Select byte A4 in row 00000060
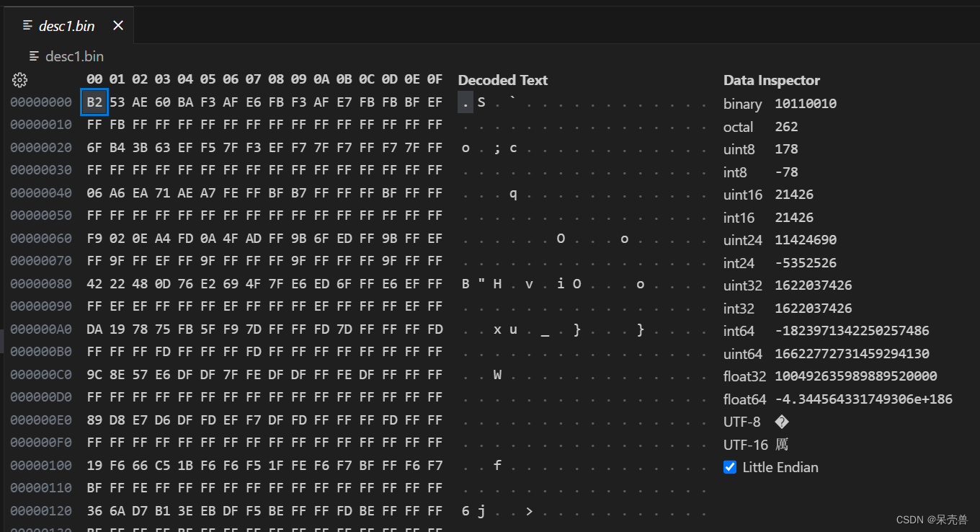 162,239
